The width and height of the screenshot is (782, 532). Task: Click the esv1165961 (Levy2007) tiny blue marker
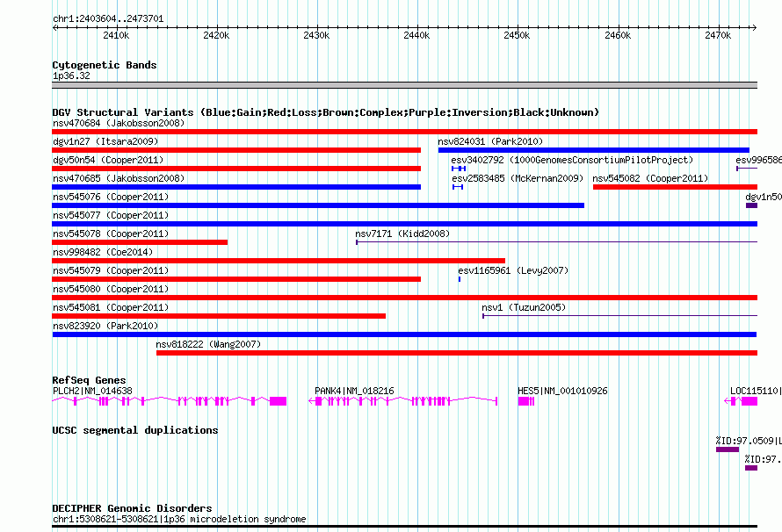[x=460, y=279]
